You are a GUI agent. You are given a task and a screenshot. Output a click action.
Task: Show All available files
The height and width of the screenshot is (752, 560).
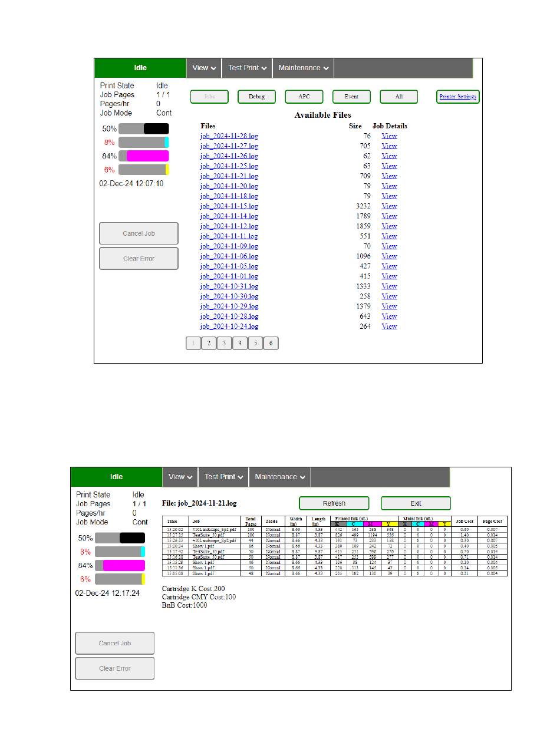coord(399,97)
